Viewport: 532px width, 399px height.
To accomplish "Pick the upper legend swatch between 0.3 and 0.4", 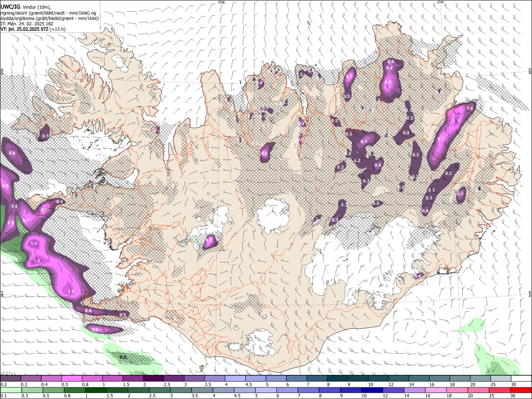I will coord(31,378).
